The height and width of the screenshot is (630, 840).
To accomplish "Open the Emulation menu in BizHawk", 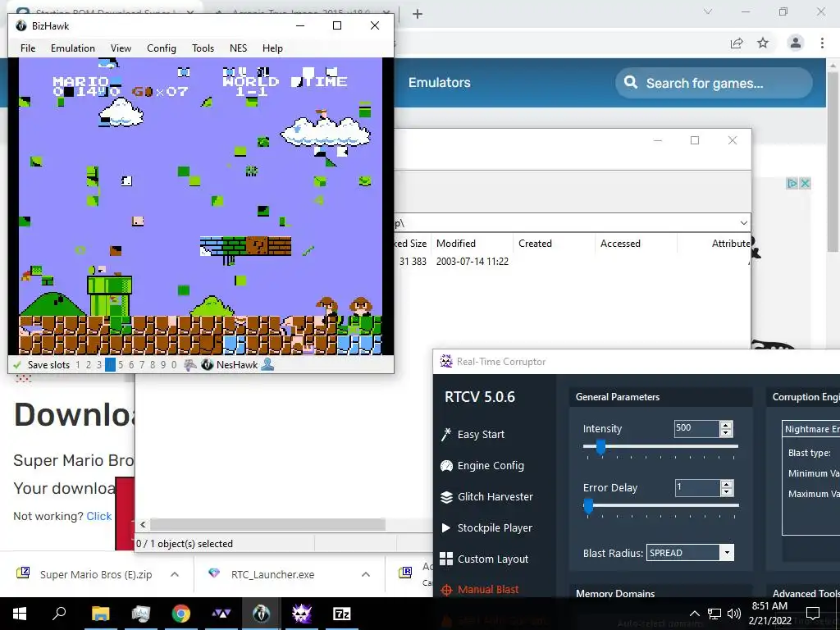I will (x=73, y=48).
